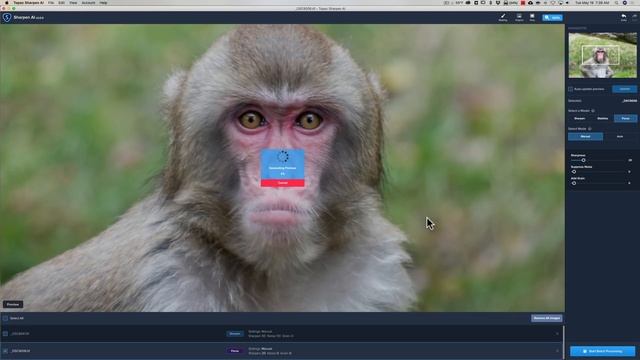Click the Preview label on image corner
Image resolution: width=640 pixels, height=360 pixels.
(x=13, y=304)
